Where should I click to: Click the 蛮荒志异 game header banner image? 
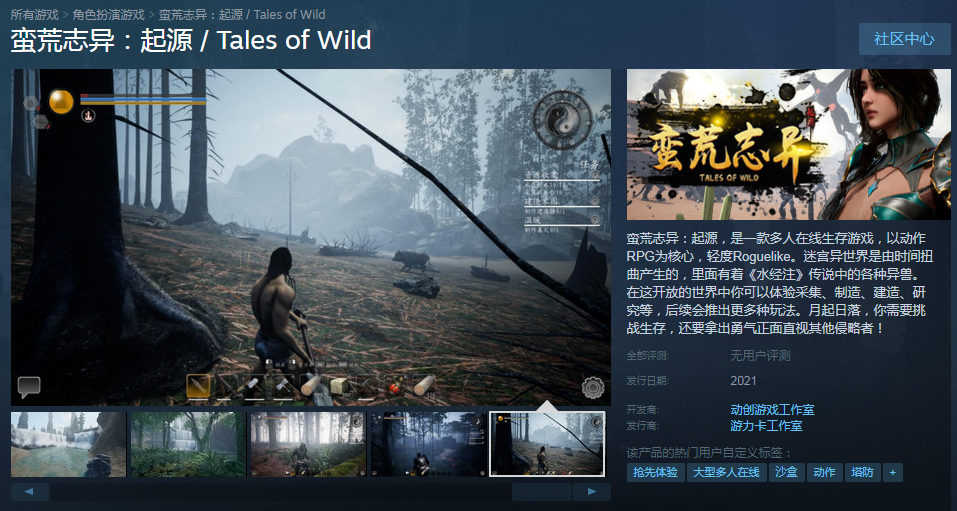[789, 144]
